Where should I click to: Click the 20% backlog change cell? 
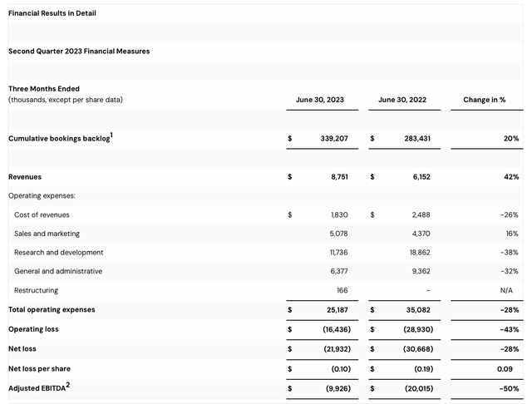511,138
